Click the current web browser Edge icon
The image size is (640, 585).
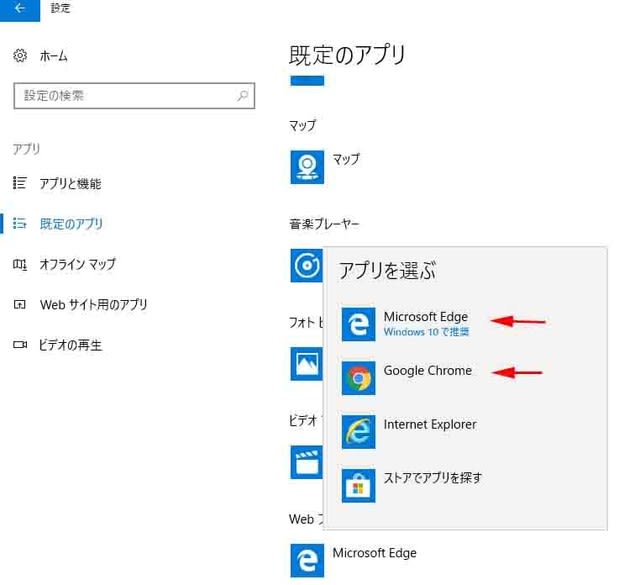click(x=307, y=561)
